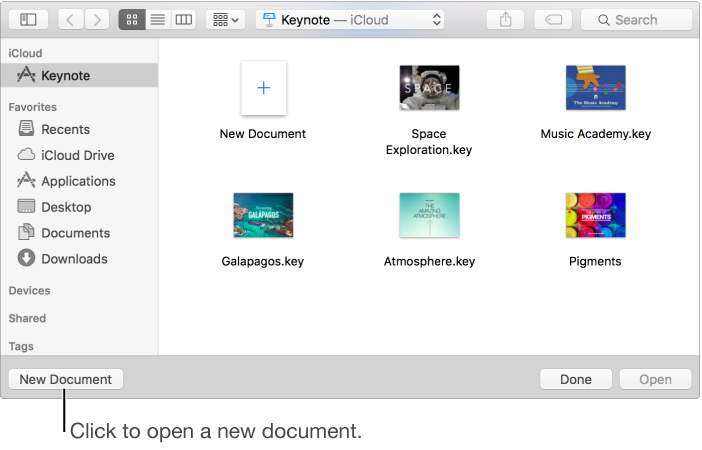This screenshot has height=450, width=702.
Task: Click the Desktop sidebar icon
Action: pos(26,206)
